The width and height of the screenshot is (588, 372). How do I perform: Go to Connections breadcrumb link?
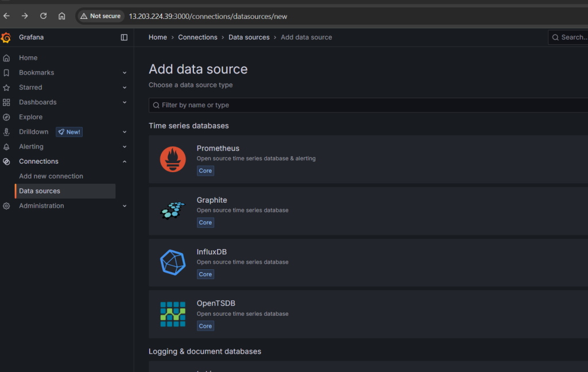point(198,37)
